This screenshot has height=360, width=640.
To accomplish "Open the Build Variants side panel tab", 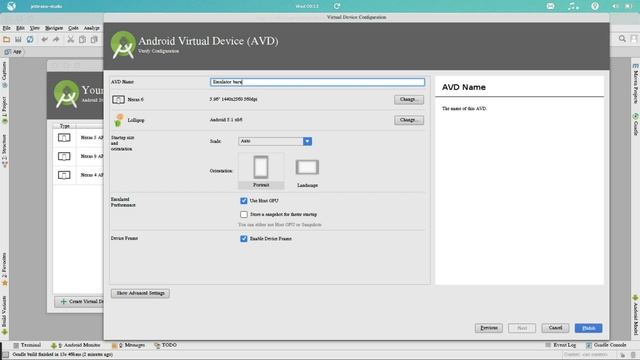I will click(4, 316).
